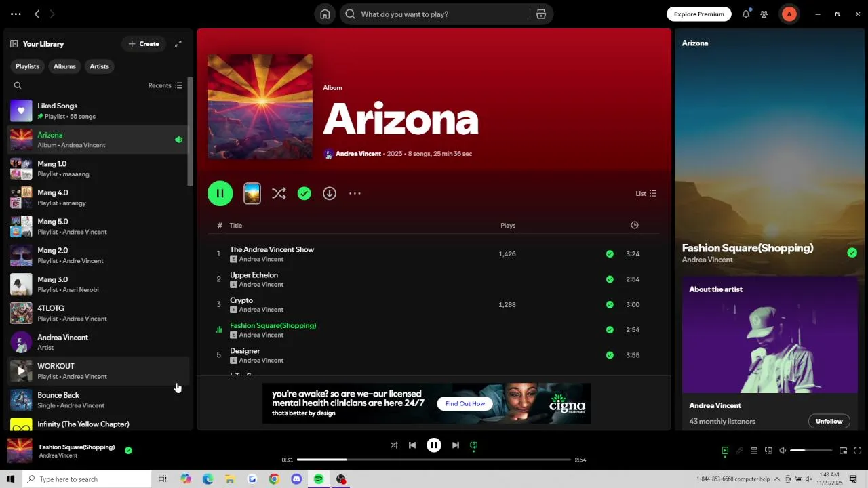Open Find Out How in Cigna ad
The image size is (868, 488).
(465, 404)
